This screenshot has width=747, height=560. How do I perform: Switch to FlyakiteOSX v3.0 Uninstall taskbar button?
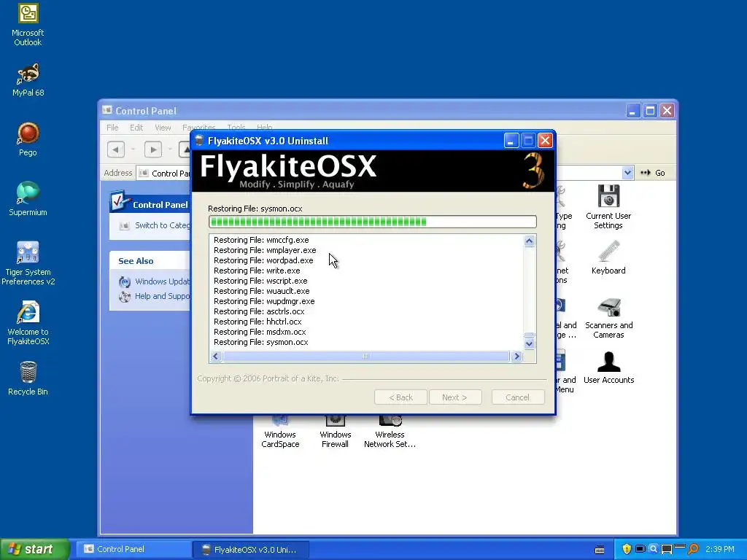(251, 550)
